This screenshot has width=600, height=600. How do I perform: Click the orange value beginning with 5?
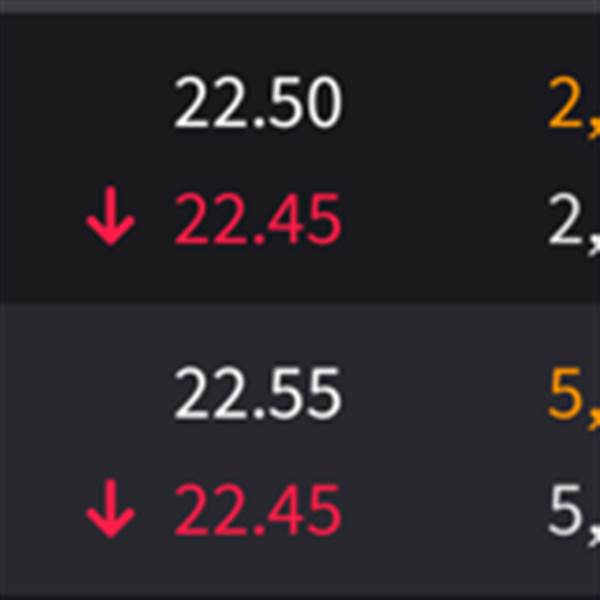tap(574, 397)
